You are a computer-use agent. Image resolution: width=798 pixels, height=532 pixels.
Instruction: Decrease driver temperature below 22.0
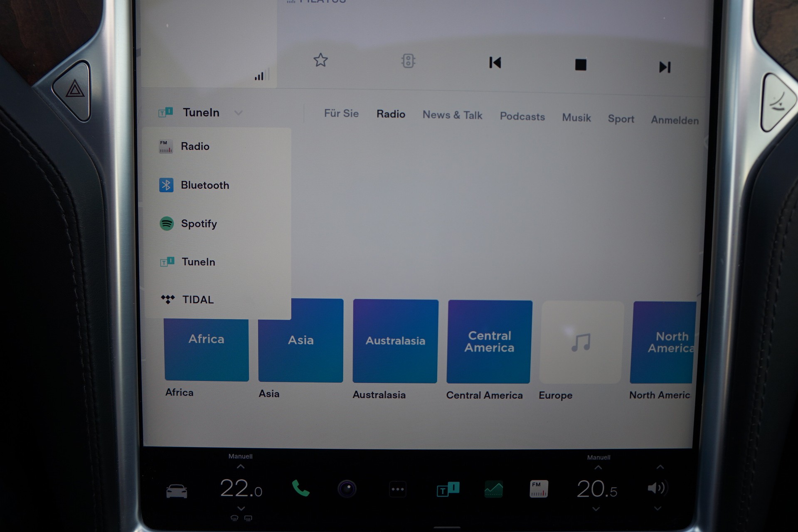[x=241, y=508]
